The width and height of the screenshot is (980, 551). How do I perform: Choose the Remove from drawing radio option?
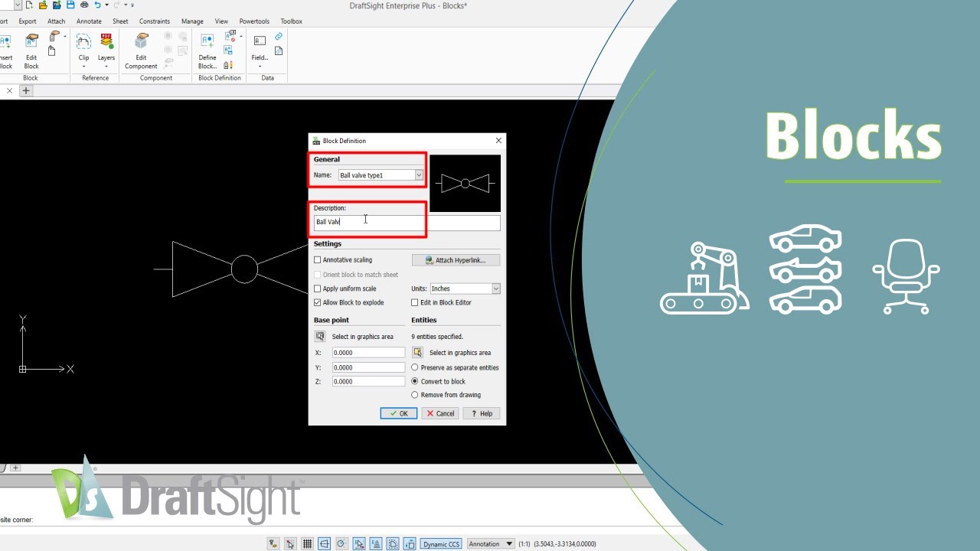(415, 395)
